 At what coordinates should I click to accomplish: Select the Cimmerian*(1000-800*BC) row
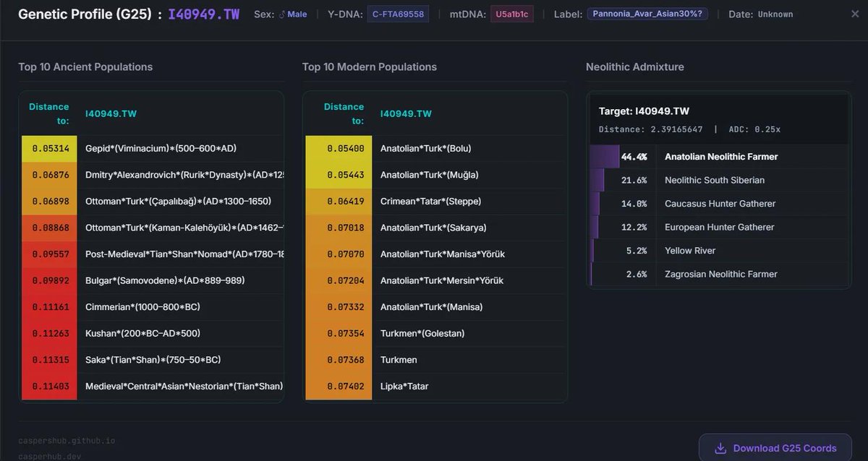click(x=151, y=306)
